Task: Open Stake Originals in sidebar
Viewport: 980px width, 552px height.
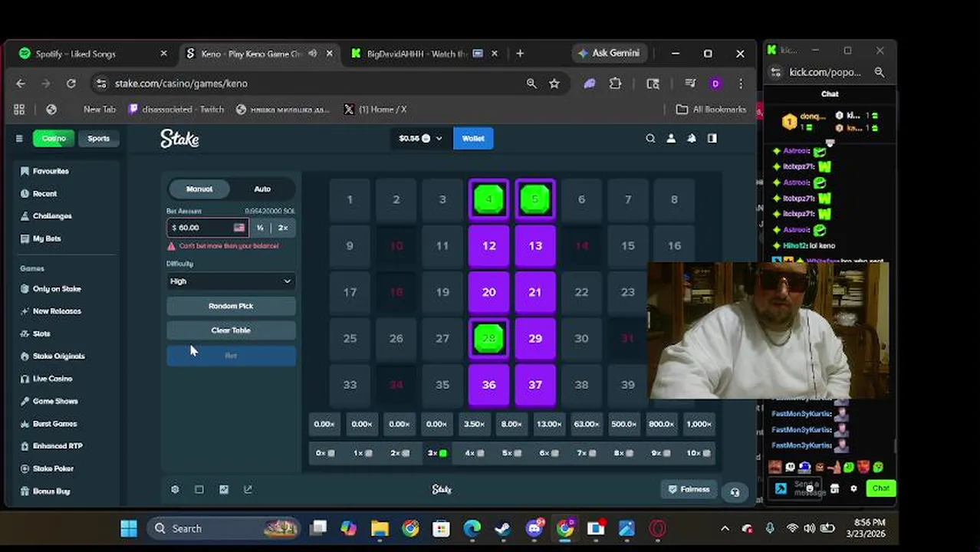Action: point(58,356)
